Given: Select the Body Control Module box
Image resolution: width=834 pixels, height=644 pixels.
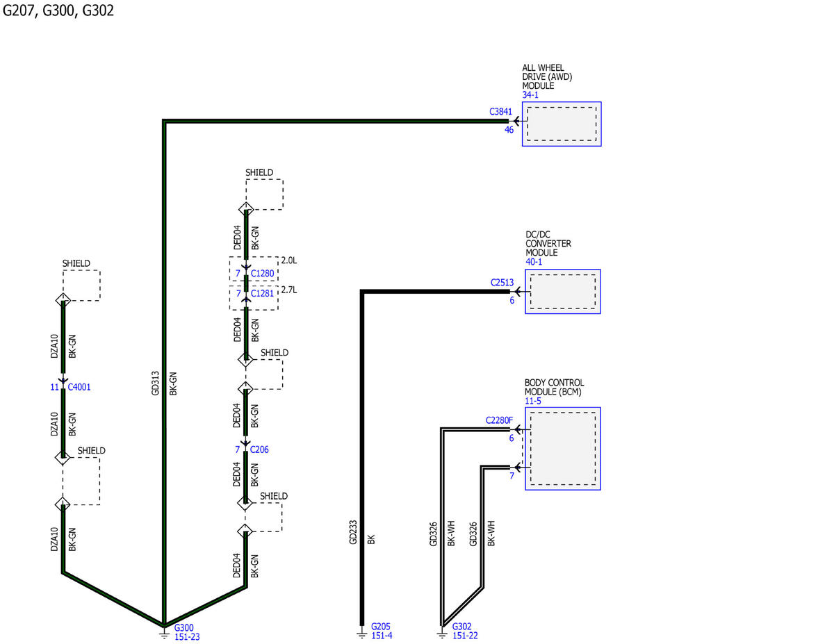Looking at the screenshot, I should (562, 448).
